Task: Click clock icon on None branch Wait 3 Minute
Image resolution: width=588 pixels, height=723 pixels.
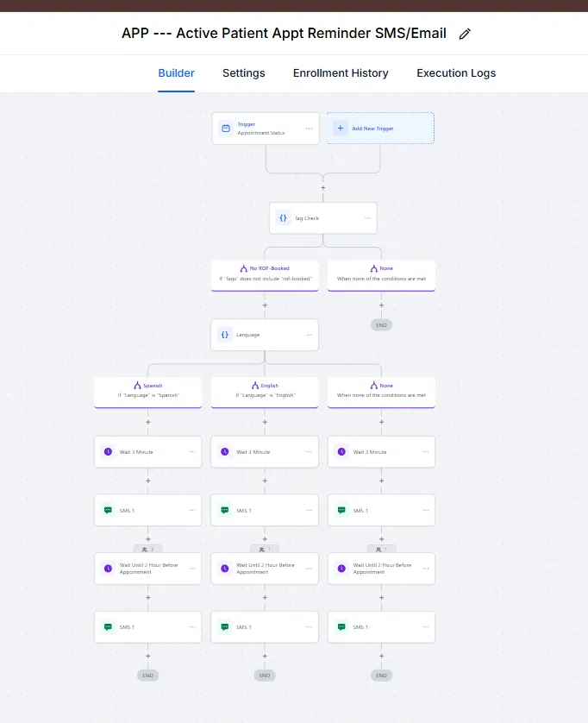Action: (341, 452)
